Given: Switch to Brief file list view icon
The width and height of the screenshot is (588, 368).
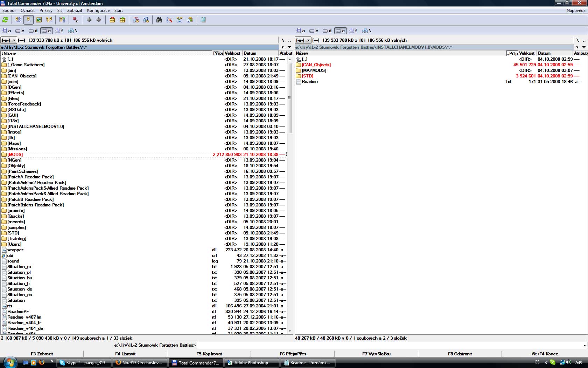Looking at the screenshot, I should point(19,20).
